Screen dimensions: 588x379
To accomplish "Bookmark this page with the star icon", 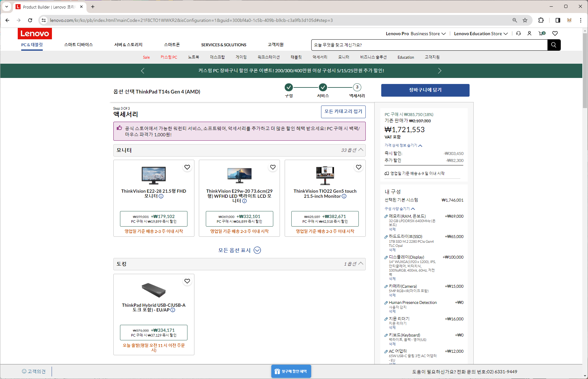I will (525, 20).
